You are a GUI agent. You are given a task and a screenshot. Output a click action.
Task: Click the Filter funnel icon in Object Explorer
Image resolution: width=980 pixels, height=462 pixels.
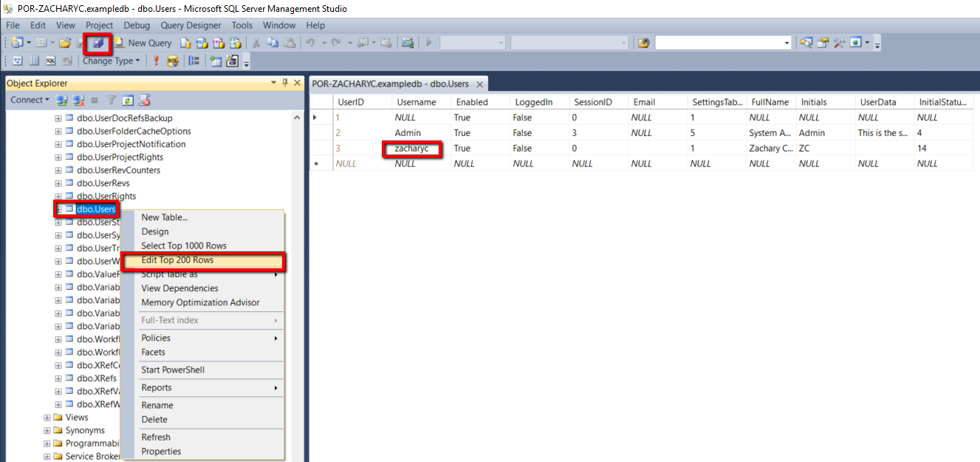(112, 100)
